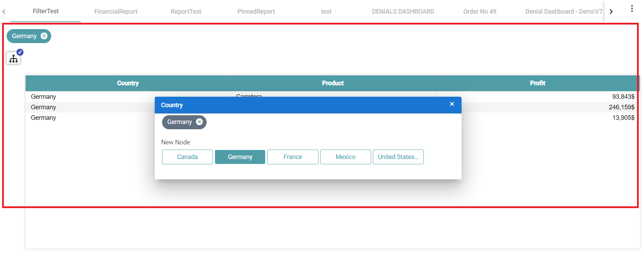Open the Denial Dashboard - DemoV7 tab
Screen dimensions: 644x254
point(563,12)
